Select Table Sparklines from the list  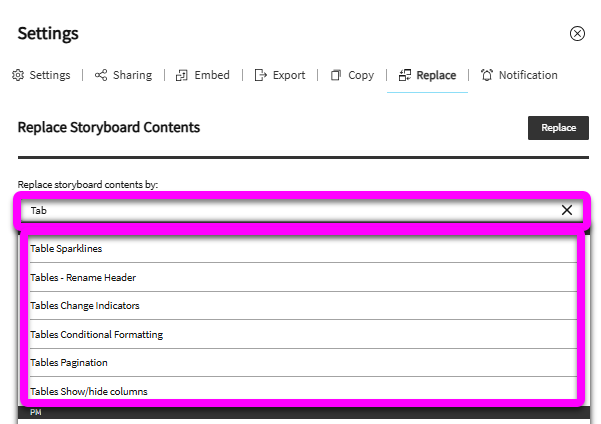303,248
